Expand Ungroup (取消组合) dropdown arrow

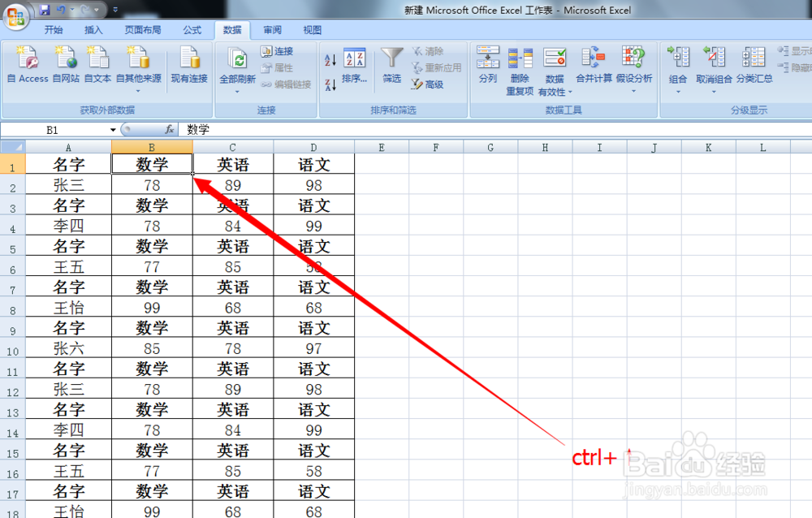(714, 92)
